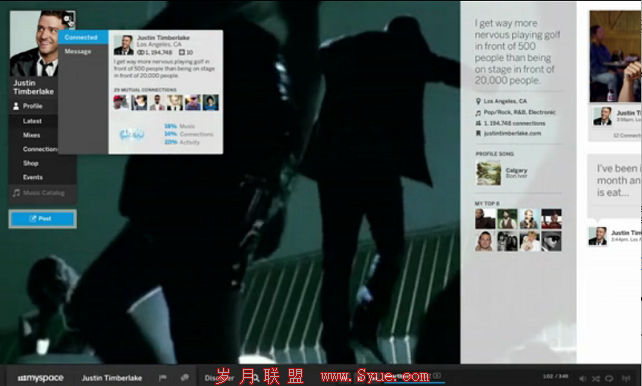Screen dimensions: 642x386
Task: Click the search magnifier in bottom bar
Action: pos(255,377)
